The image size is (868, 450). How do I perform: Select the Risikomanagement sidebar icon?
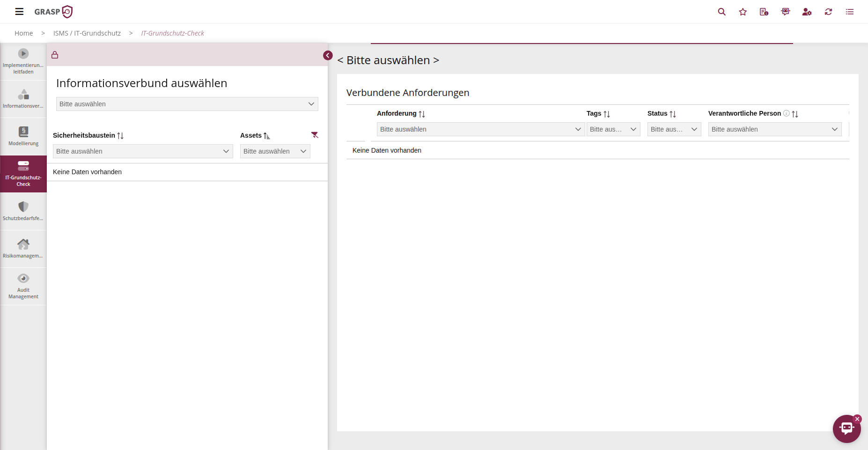(x=23, y=248)
